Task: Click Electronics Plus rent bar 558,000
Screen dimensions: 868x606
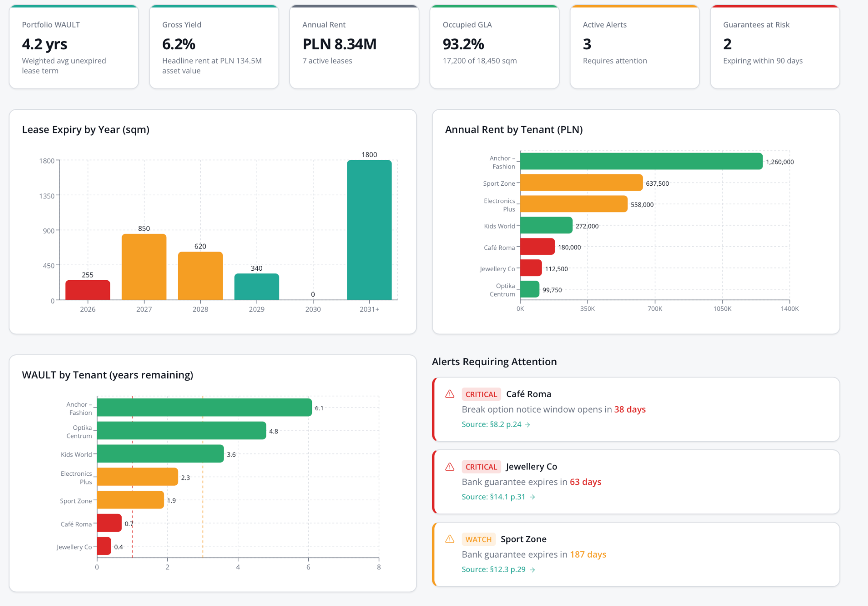Action: pyautogui.click(x=574, y=204)
